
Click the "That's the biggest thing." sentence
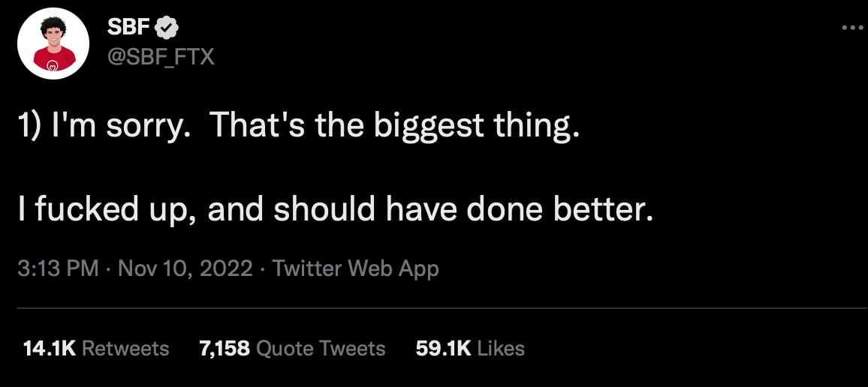point(395,126)
